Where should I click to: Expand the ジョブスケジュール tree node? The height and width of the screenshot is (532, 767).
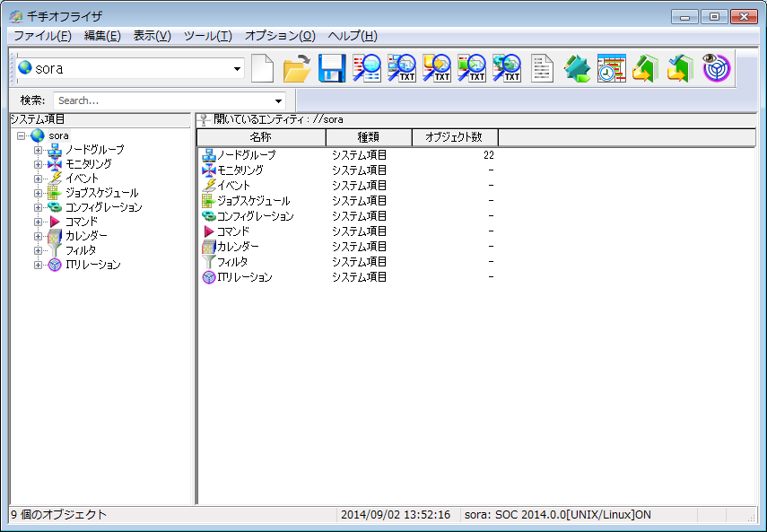(x=38, y=193)
